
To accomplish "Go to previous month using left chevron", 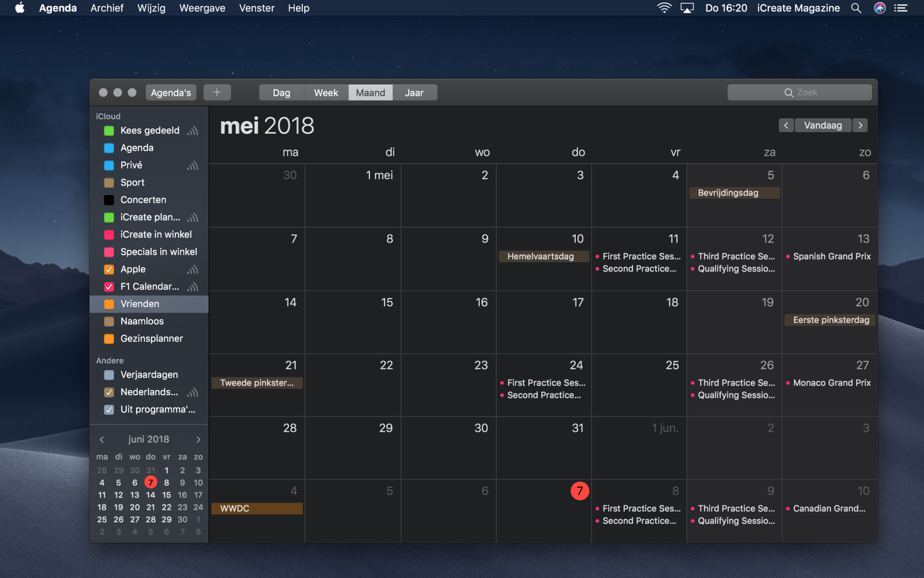I will 786,125.
